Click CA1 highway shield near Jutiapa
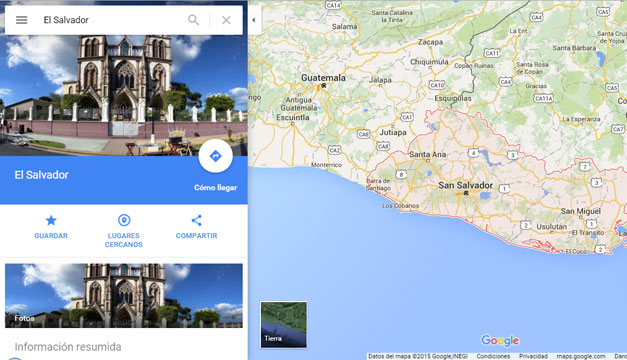 tap(407, 117)
